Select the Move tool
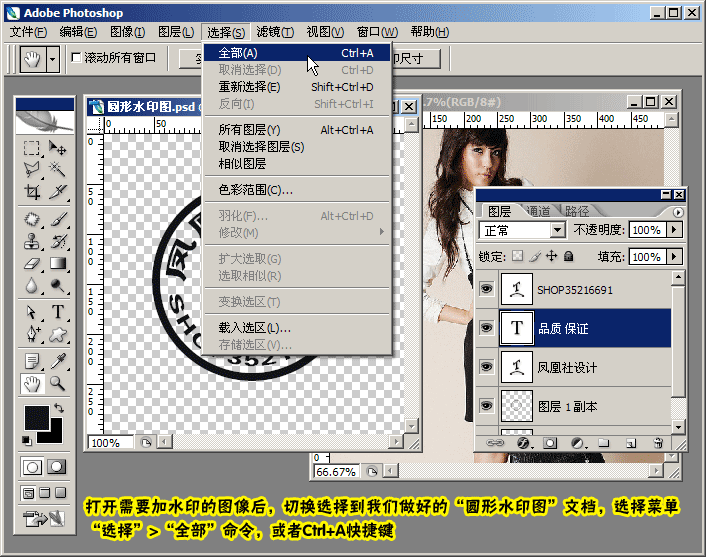This screenshot has width=706, height=557. tap(58, 148)
